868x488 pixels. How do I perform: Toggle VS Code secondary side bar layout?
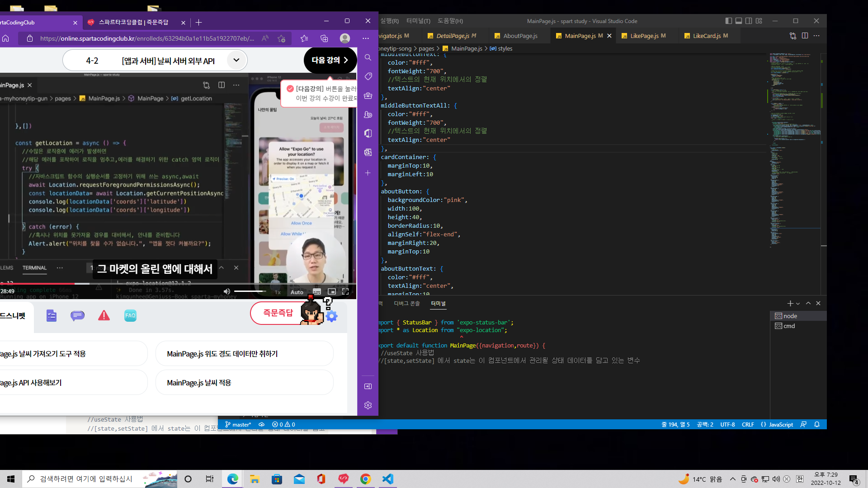point(749,21)
